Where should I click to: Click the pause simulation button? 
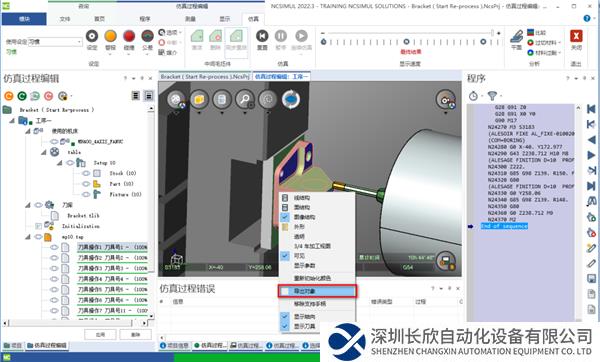point(281,36)
